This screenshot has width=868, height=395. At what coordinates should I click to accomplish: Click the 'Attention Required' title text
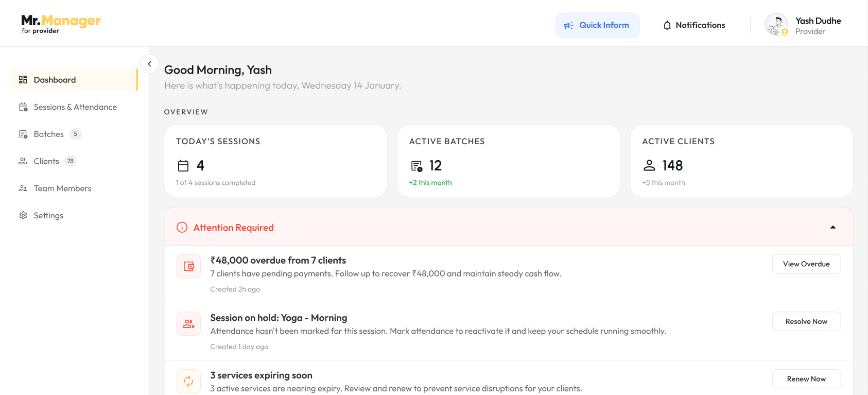coord(234,228)
